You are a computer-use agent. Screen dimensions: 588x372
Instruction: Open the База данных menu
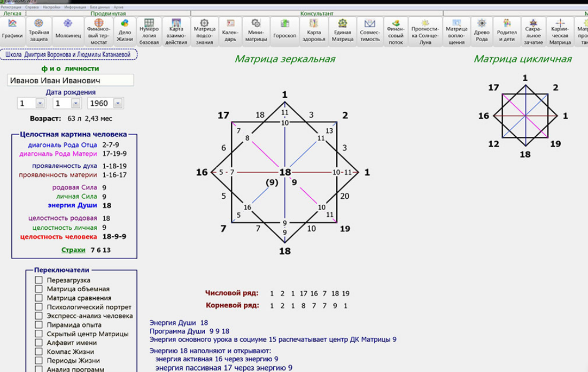click(x=99, y=7)
